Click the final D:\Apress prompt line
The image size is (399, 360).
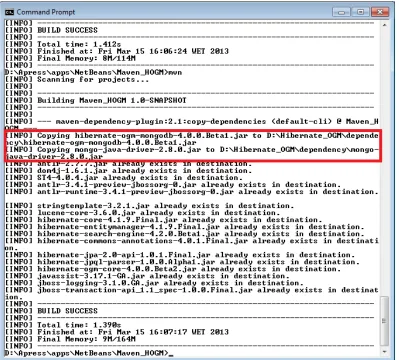pos(89,353)
